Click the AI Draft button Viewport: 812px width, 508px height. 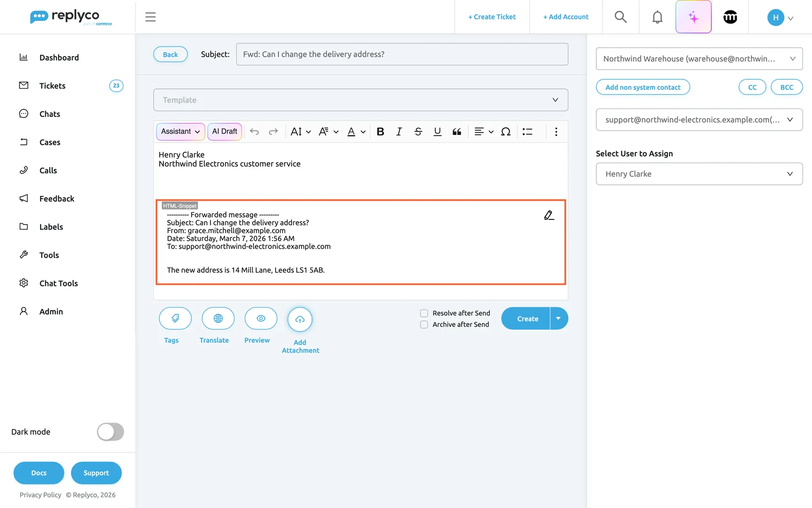tap(225, 131)
